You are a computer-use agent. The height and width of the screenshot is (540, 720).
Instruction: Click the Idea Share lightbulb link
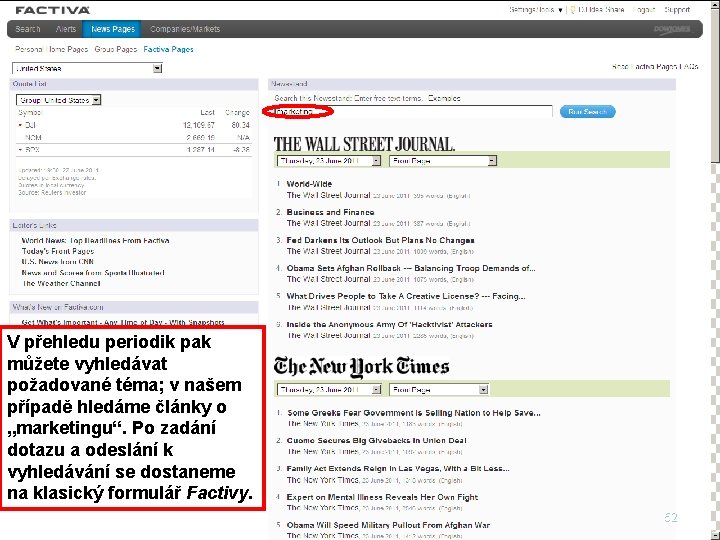click(x=597, y=10)
